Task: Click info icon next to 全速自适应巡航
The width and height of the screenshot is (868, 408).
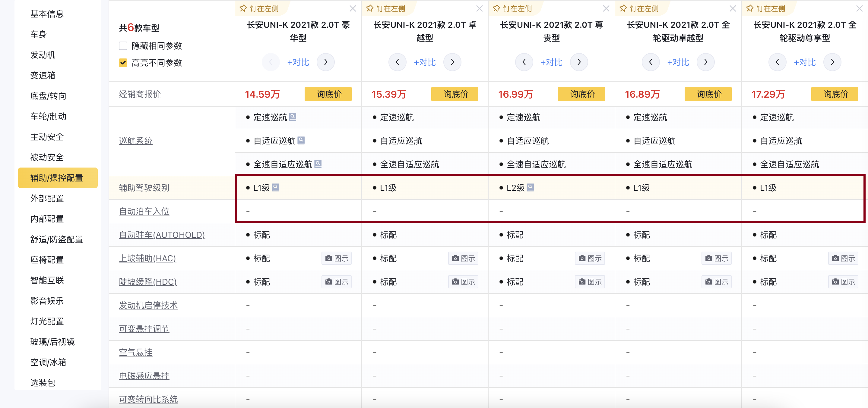Action: point(318,164)
